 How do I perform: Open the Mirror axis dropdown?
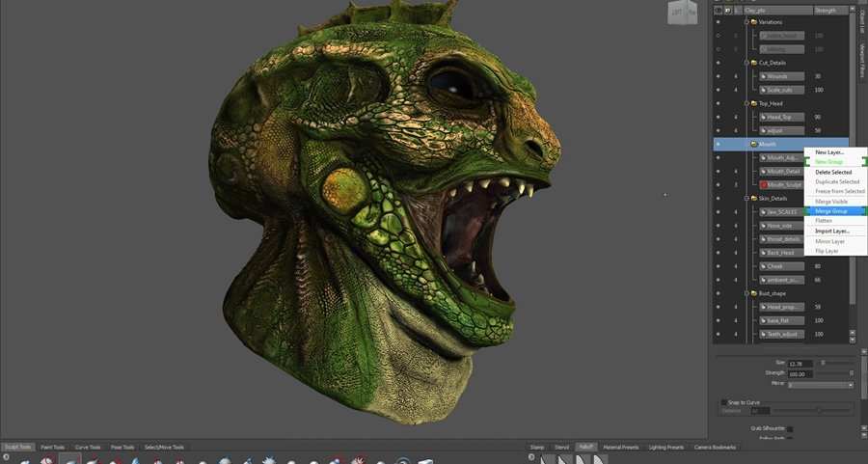821,385
